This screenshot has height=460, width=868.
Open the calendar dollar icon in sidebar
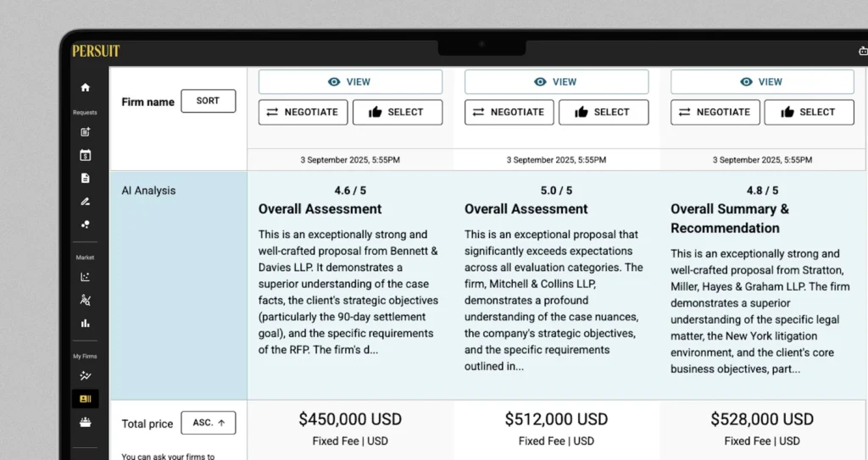point(85,155)
